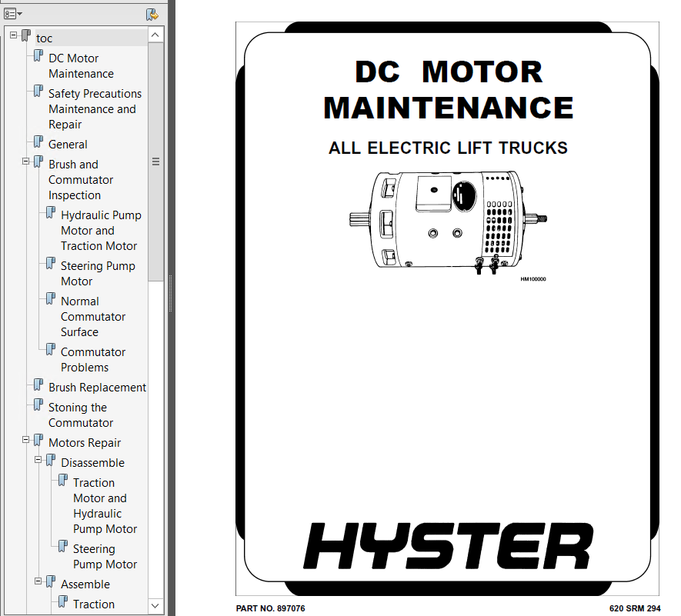The width and height of the screenshot is (681, 616).
Task: Click the Commutator Problems bookmark icon
Action: [x=50, y=349]
